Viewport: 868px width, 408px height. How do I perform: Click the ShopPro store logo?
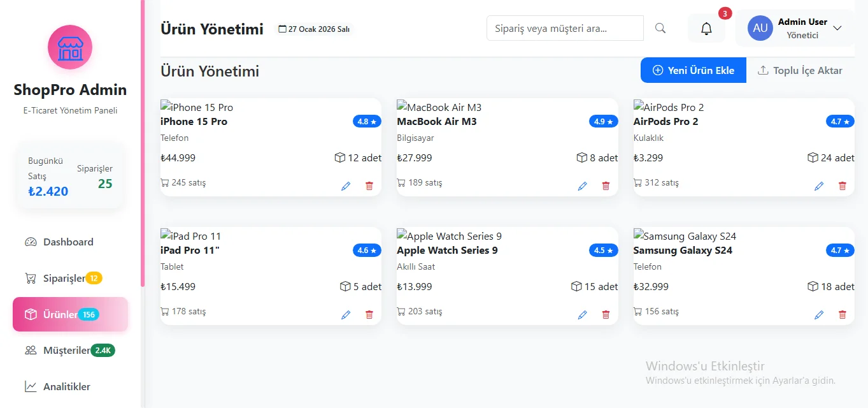[70, 47]
